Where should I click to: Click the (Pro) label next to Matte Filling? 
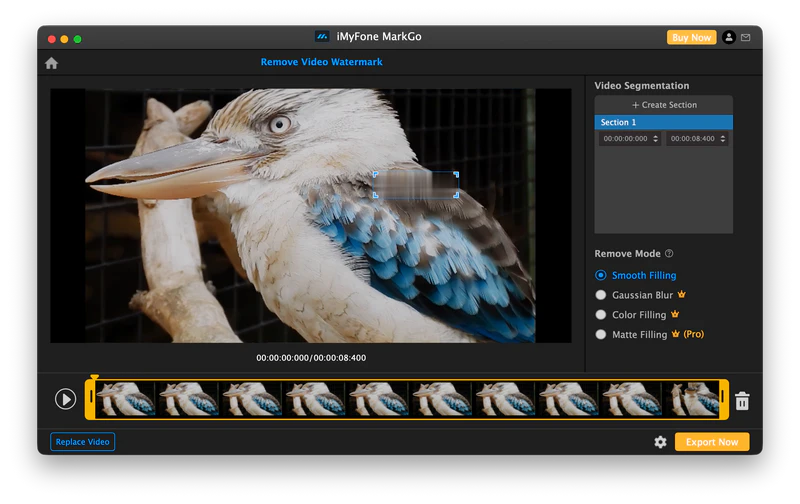coord(693,334)
